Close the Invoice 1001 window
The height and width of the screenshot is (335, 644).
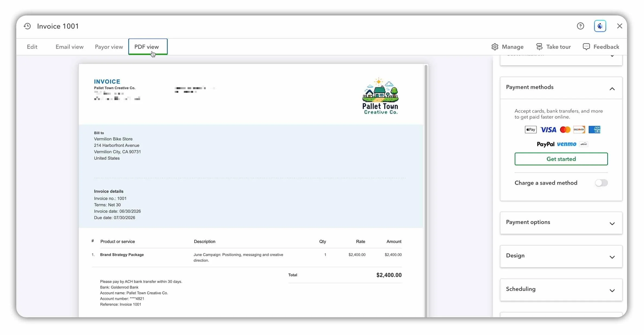(x=620, y=26)
